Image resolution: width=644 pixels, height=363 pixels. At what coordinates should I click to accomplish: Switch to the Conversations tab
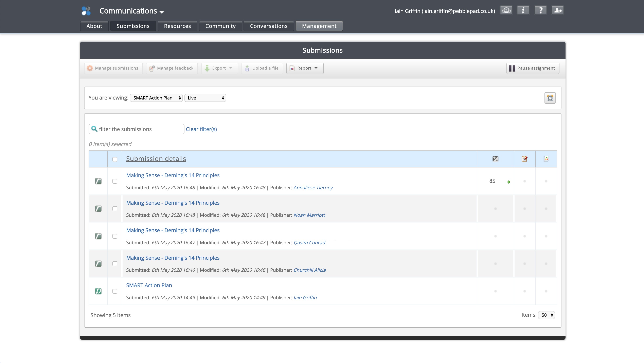pyautogui.click(x=269, y=26)
